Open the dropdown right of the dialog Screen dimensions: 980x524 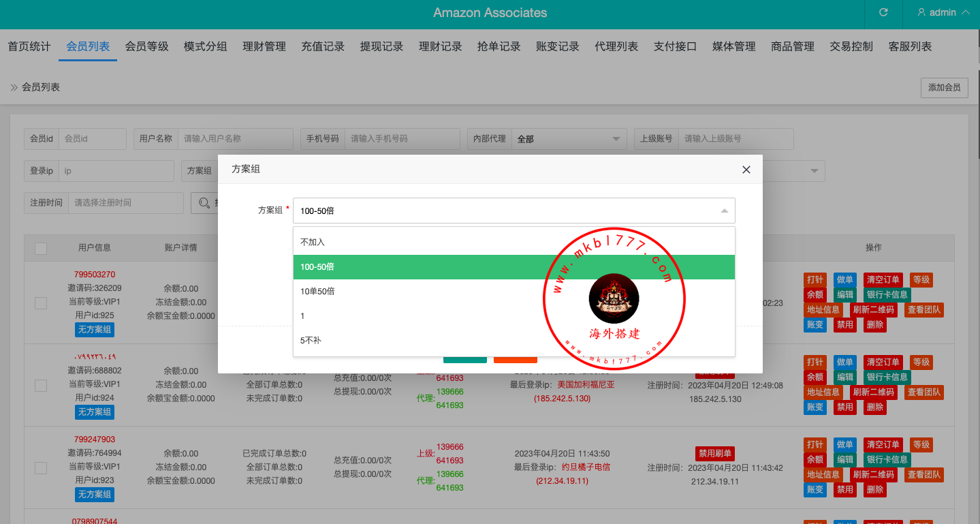pos(815,171)
